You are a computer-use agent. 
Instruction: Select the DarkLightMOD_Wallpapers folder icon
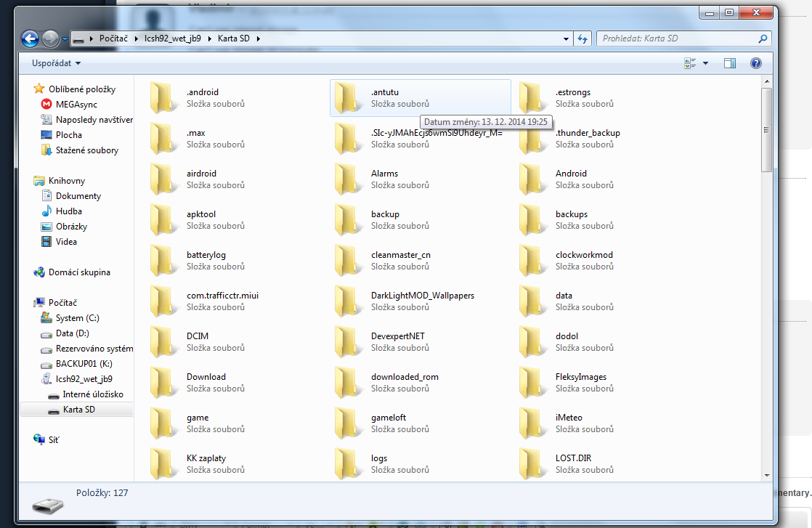point(348,301)
